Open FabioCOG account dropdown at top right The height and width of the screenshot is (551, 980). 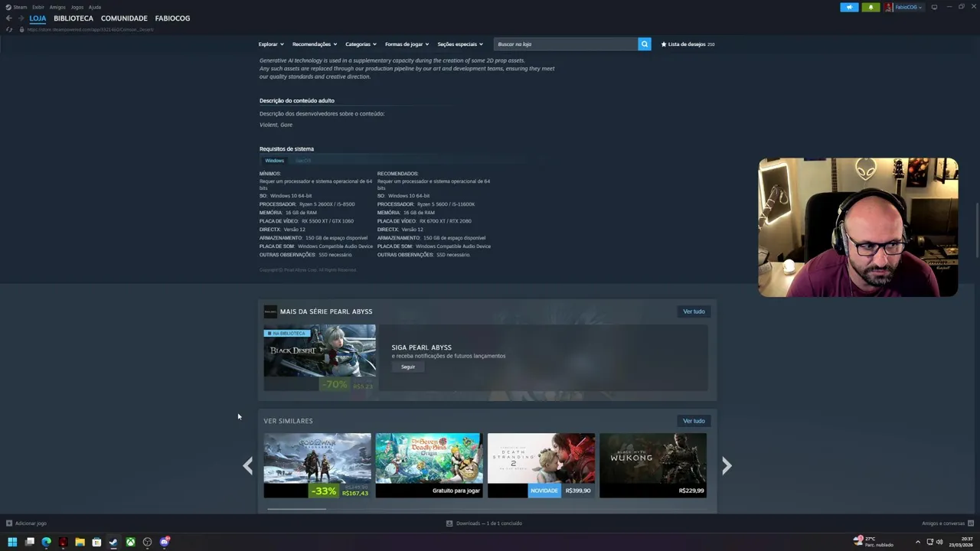point(904,7)
